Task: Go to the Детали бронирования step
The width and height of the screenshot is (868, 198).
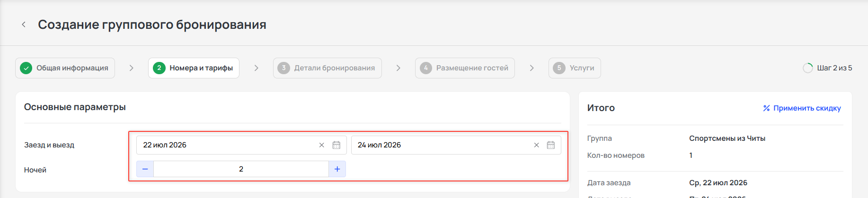Action: [x=328, y=68]
